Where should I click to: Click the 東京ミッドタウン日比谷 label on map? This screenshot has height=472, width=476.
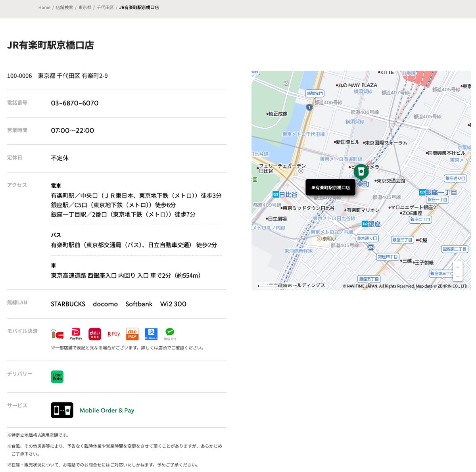[x=307, y=208]
